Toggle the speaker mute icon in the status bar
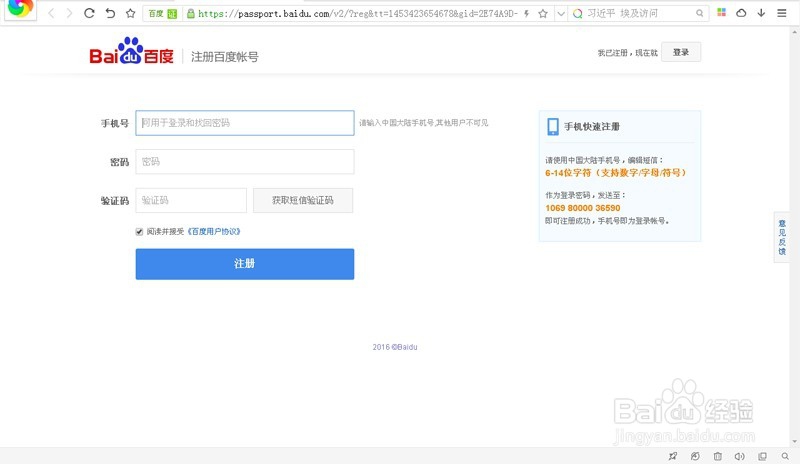Screen dimensions: 800x464 coord(739,456)
